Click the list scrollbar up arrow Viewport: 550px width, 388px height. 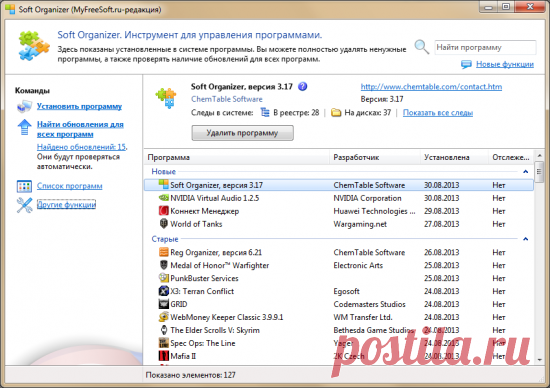(539, 155)
